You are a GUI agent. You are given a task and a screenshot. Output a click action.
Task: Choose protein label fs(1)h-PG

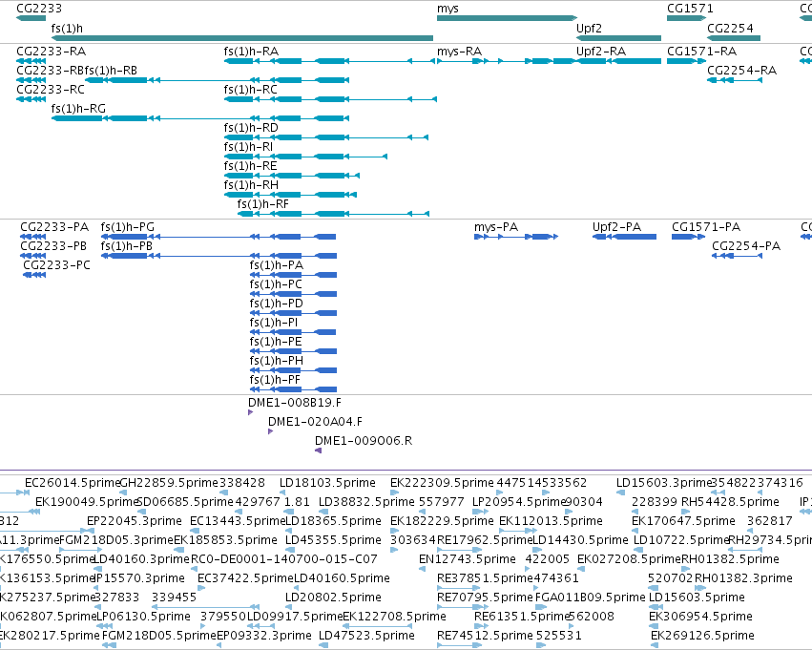[128, 227]
